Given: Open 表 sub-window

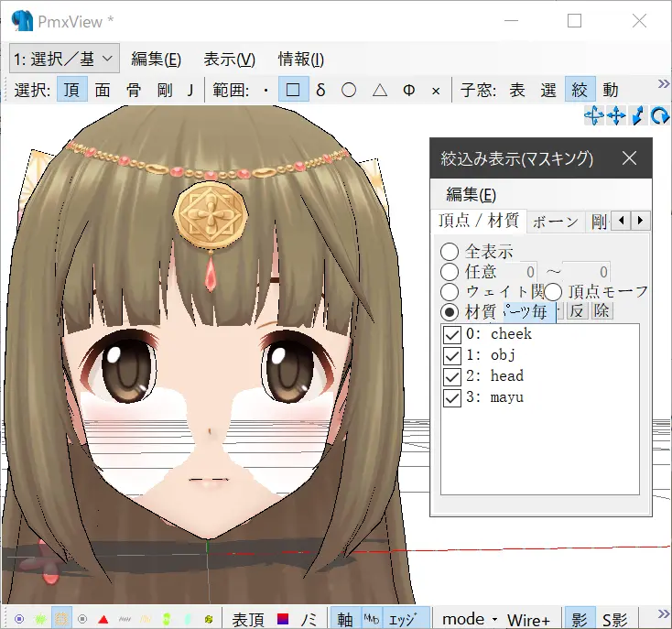Looking at the screenshot, I should coord(517,90).
